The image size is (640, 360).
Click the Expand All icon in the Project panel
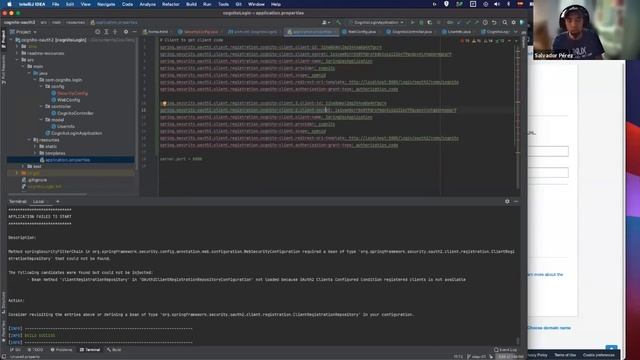106,32
